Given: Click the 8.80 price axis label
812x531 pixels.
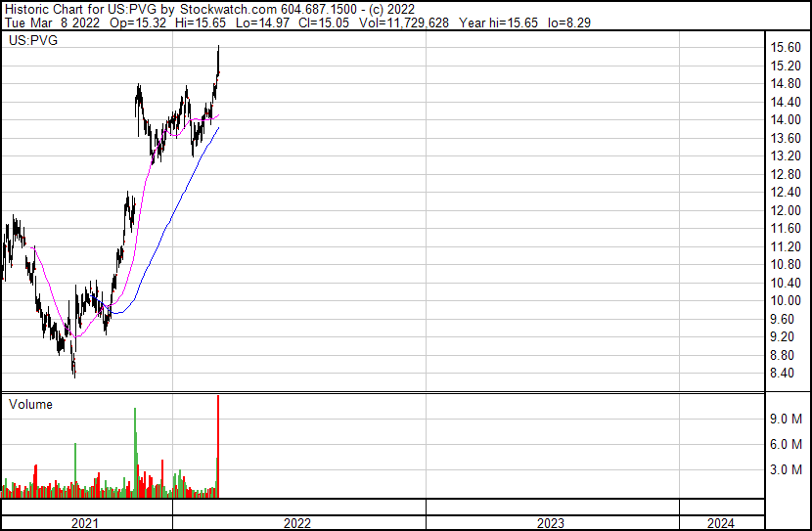Looking at the screenshot, I should 782,356.
